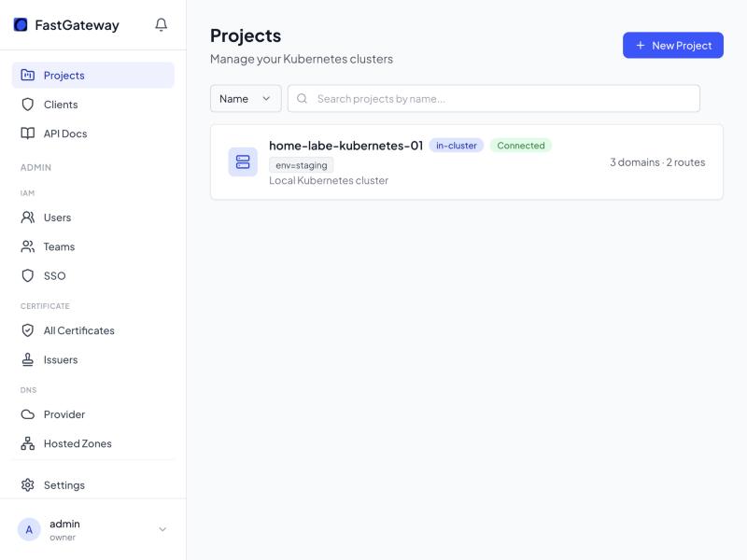Screen dimensions: 747x560
Task: Click the Settings gear icon
Action: [x=28, y=484]
